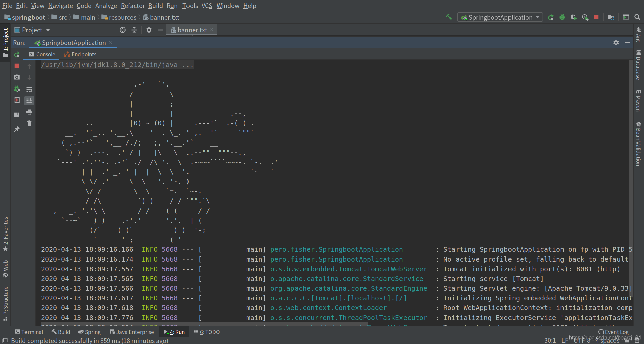Run SpringbootApplication from the main toolbar
This screenshot has width=644, height=344.
(x=551, y=17)
